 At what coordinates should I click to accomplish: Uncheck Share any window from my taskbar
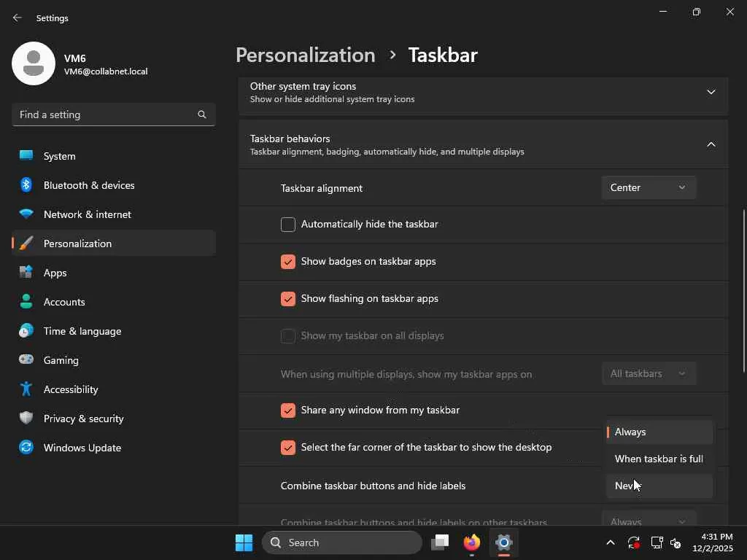pos(288,411)
